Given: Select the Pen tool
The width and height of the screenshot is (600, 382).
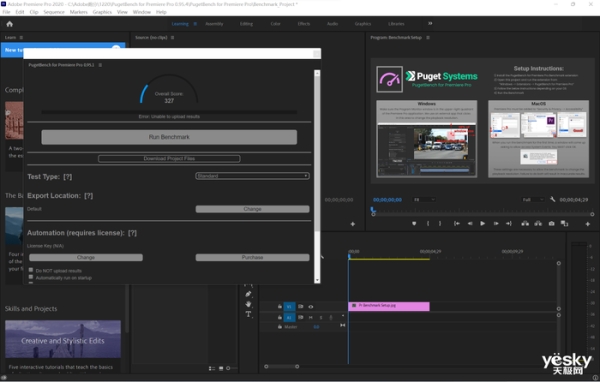Looking at the screenshot, I should tap(248, 294).
